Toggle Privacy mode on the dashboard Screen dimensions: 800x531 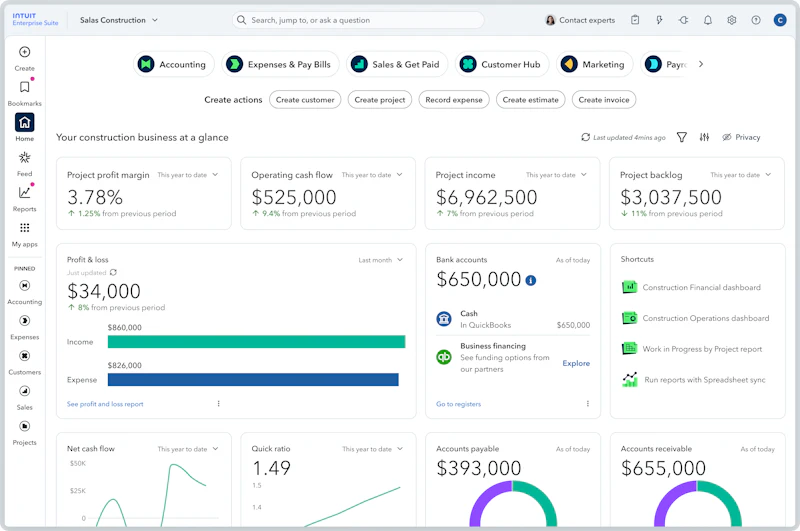(741, 137)
